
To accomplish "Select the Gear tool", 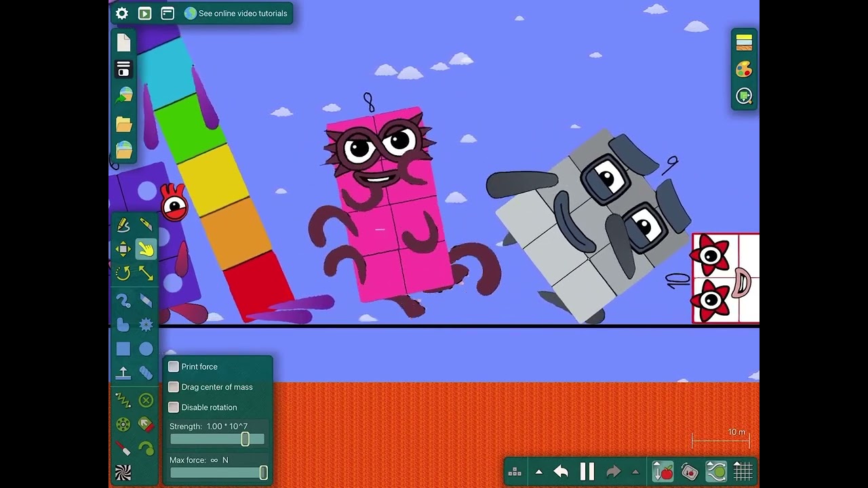I will 146,325.
